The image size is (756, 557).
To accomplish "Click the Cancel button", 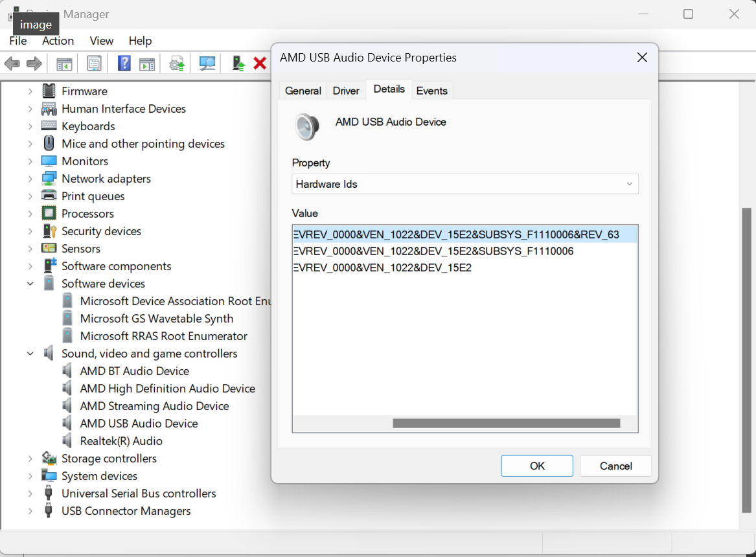I will 615,466.
